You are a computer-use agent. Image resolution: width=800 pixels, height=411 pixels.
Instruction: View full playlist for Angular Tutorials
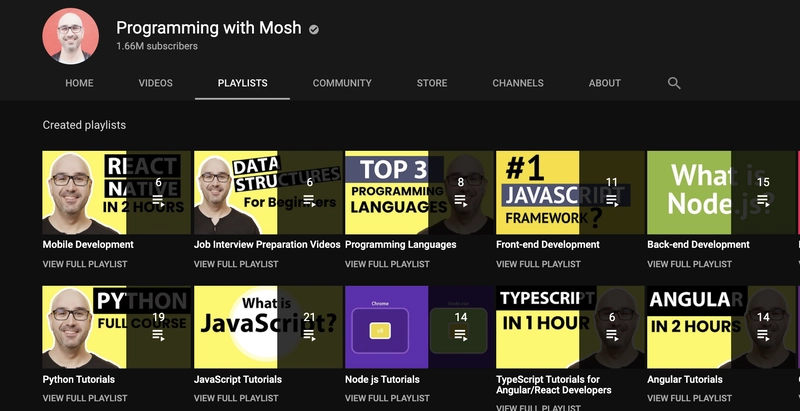(x=689, y=398)
